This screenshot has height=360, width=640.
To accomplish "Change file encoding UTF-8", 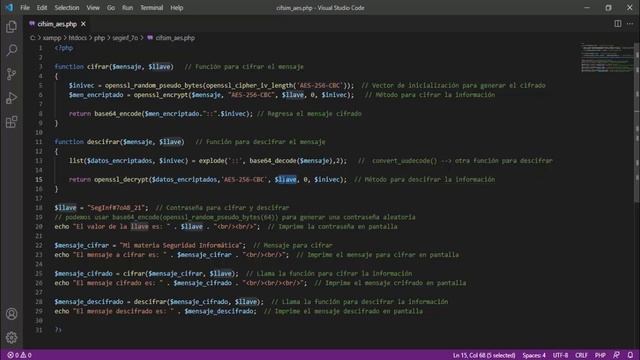I will pos(560,355).
